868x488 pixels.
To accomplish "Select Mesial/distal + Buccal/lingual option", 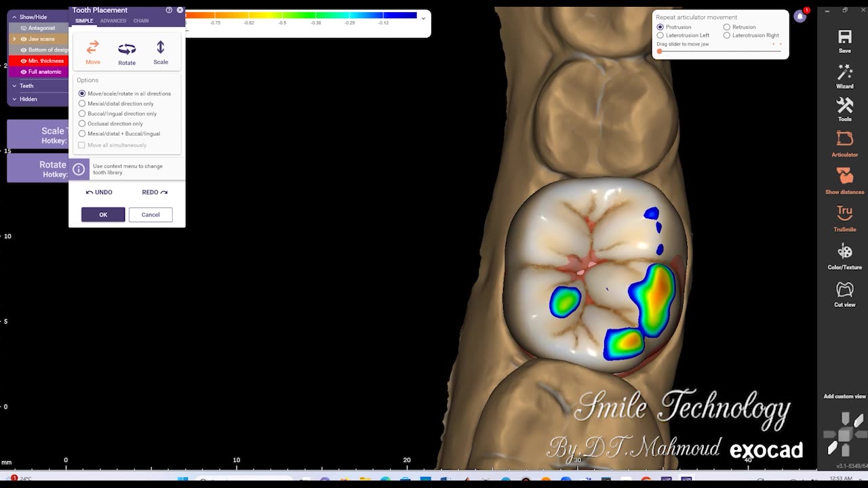I will [x=119, y=134].
